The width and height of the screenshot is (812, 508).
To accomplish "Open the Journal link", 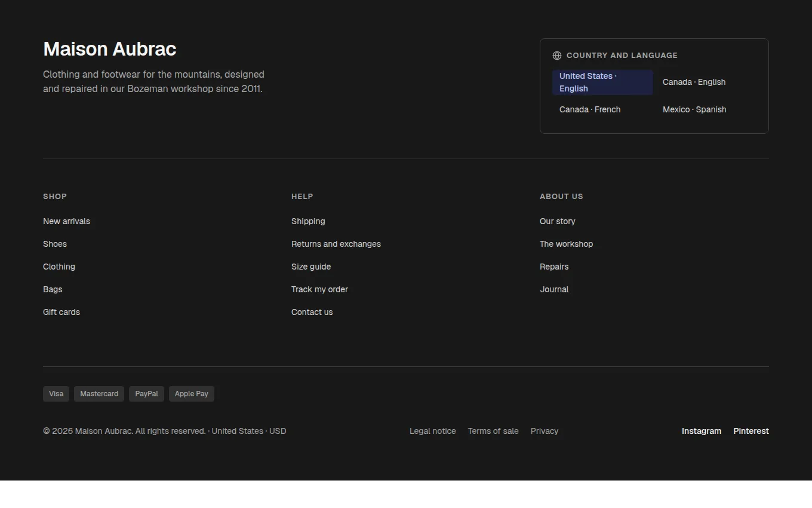I will [x=554, y=289].
